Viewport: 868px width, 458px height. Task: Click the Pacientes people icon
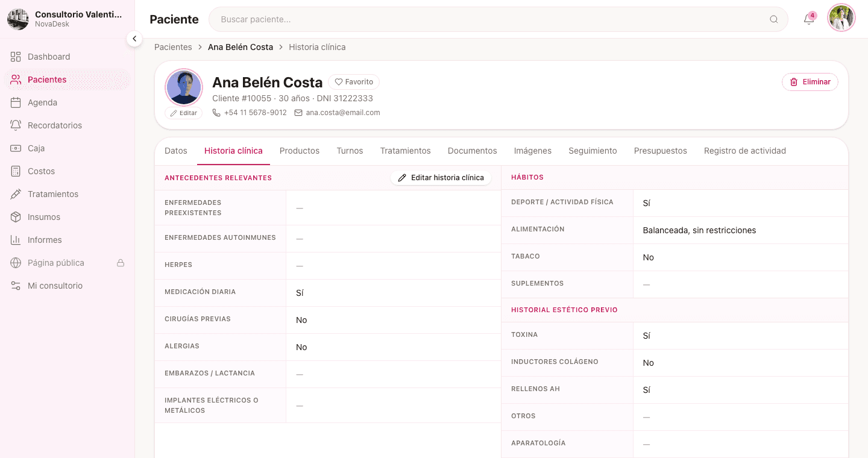point(16,80)
